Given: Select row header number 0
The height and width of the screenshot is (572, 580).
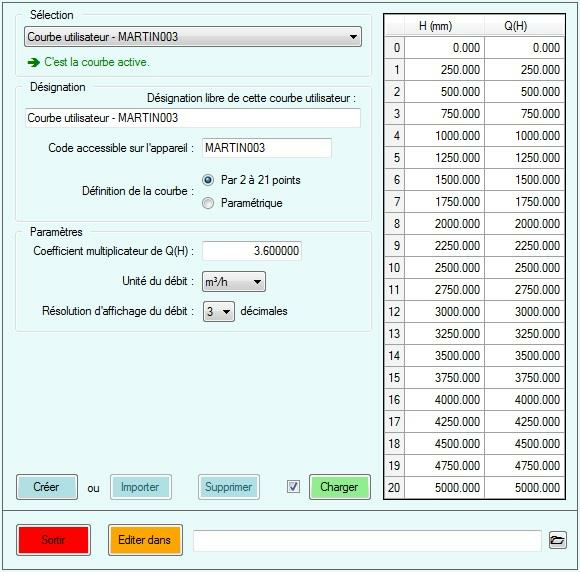Looking at the screenshot, I should 395,48.
